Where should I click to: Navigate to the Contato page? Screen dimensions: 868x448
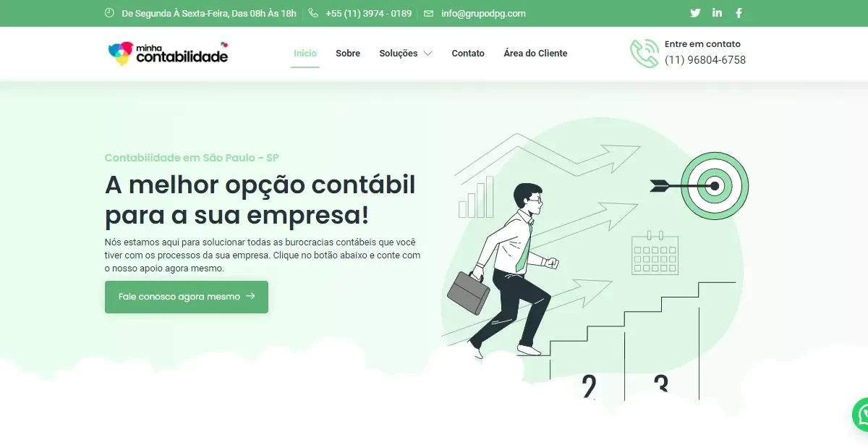[468, 54]
